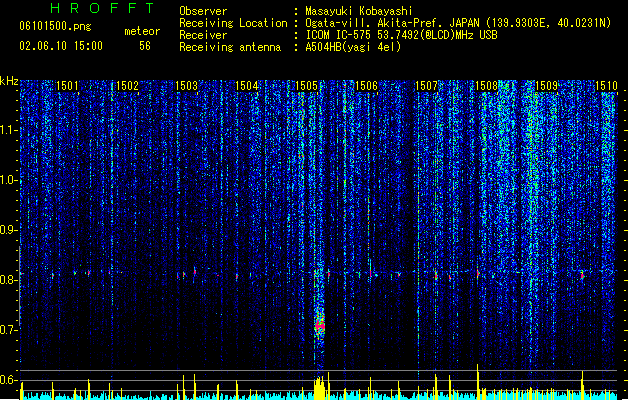The width and height of the screenshot is (629, 400).
Task: Click the 1505 time marker
Action: [x=306, y=86]
